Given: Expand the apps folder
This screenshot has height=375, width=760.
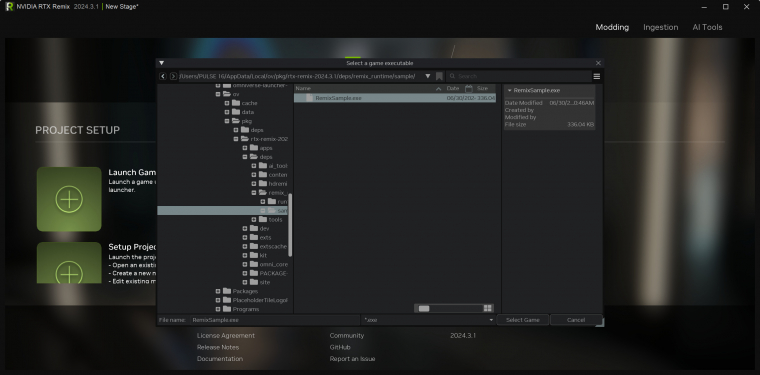Looking at the screenshot, I should click(x=245, y=148).
